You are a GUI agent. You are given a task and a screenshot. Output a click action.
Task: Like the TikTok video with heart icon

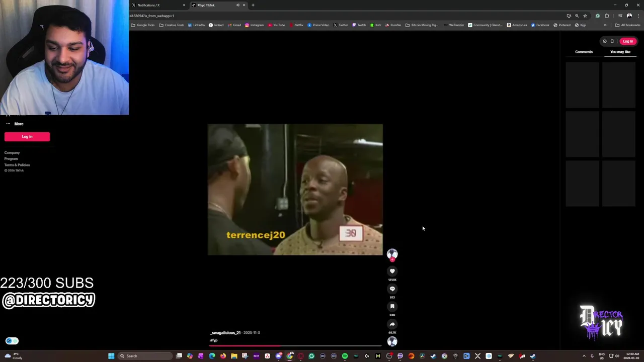point(392,271)
